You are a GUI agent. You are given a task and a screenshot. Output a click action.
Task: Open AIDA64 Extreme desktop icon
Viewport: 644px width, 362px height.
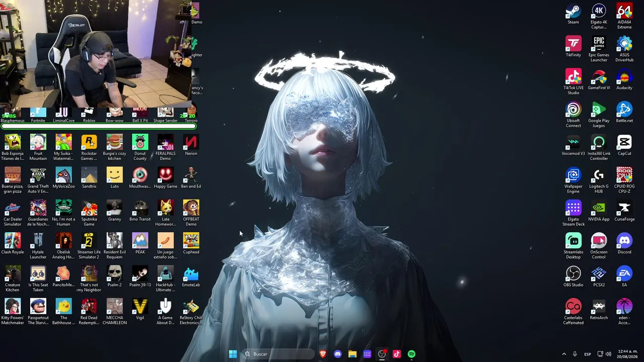click(624, 17)
